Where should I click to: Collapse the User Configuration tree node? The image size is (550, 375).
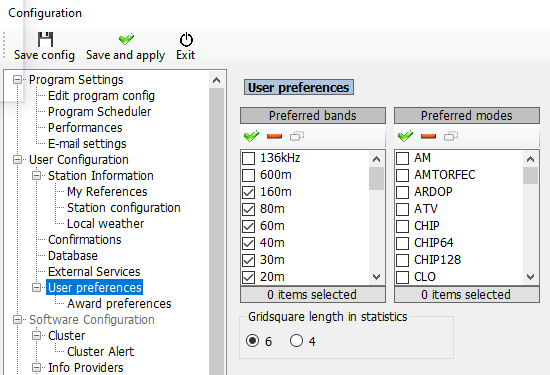(17, 160)
